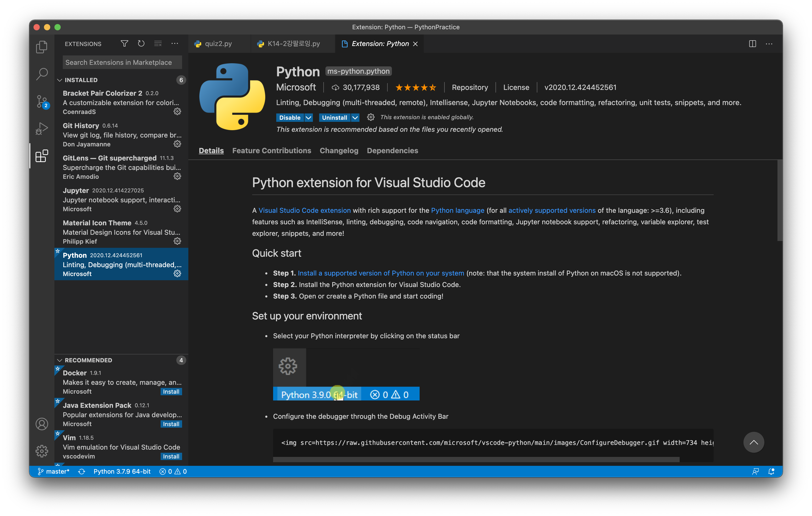Open editor more actions ellipsis
The width and height of the screenshot is (812, 516).
(769, 44)
